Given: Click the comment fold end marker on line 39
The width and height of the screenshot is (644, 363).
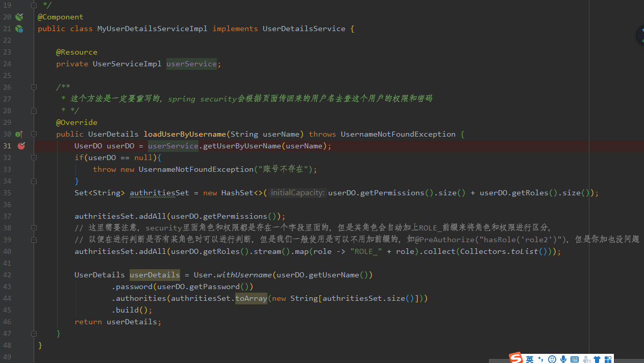Looking at the screenshot, I should pyautogui.click(x=34, y=240).
